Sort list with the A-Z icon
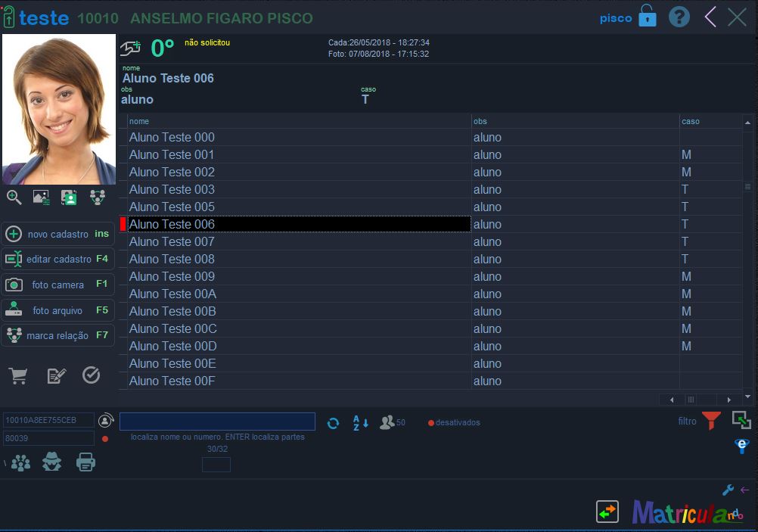 (360, 423)
